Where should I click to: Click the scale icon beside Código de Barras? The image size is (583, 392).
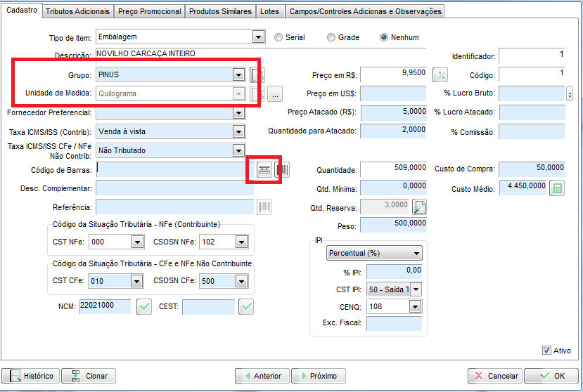(x=264, y=169)
